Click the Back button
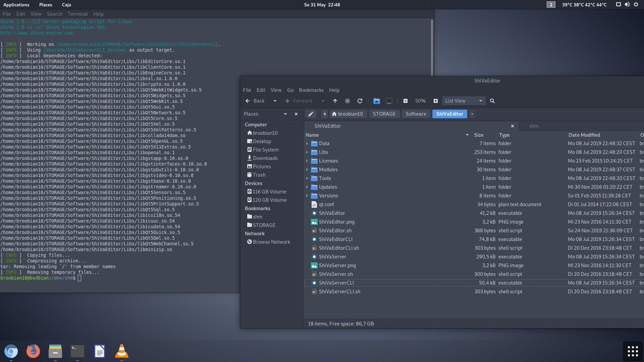The image size is (644, 362). point(255,101)
